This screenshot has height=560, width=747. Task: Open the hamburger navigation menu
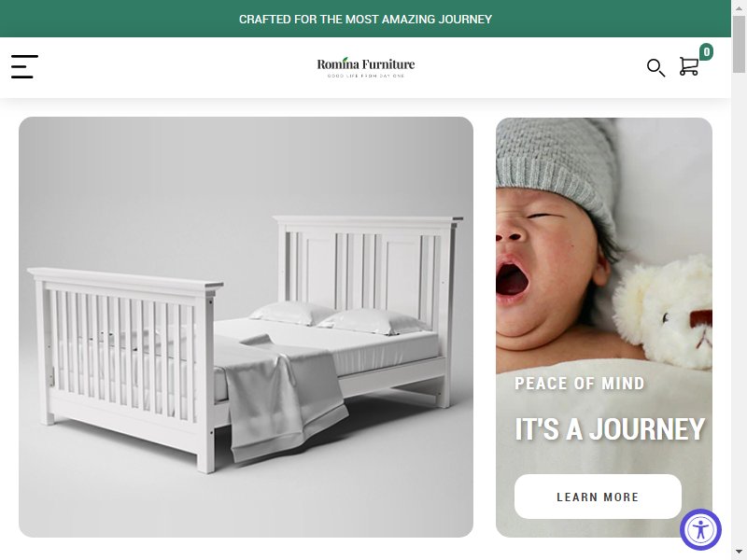click(24, 66)
